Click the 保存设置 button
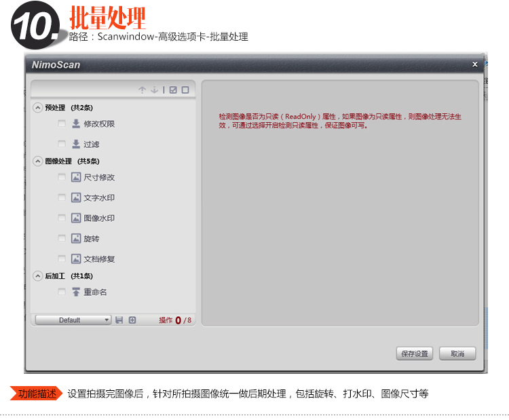509x420 pixels. coord(414,354)
